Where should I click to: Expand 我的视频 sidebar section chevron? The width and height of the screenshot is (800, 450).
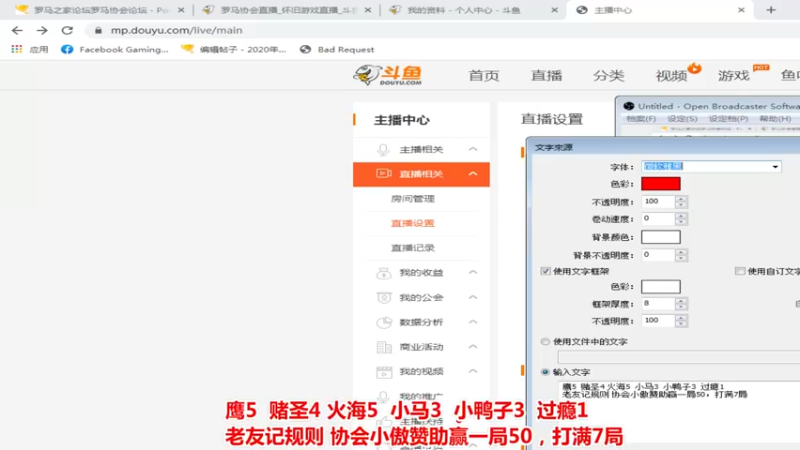[473, 371]
